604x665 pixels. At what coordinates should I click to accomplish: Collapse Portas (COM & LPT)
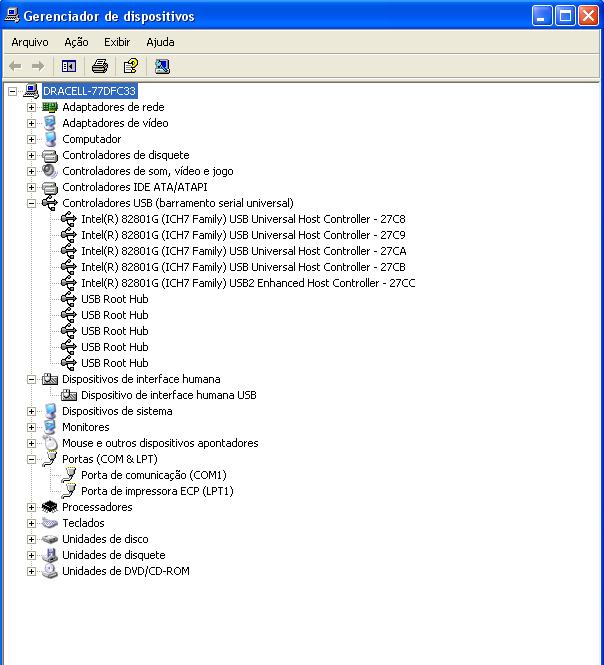[31, 459]
